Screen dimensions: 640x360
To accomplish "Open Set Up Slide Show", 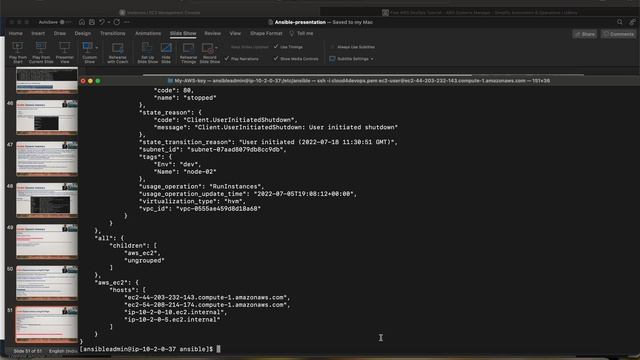I will pyautogui.click(x=147, y=52).
